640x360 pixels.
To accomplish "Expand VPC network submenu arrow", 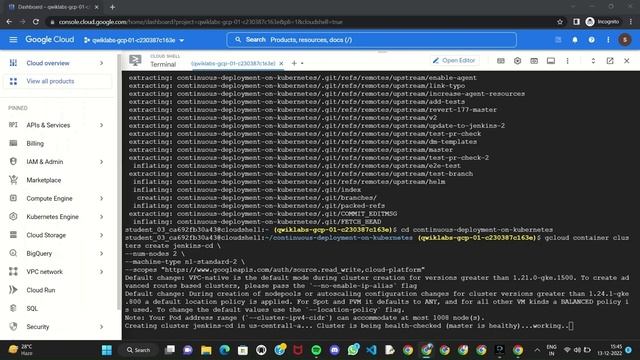I will click(101, 272).
